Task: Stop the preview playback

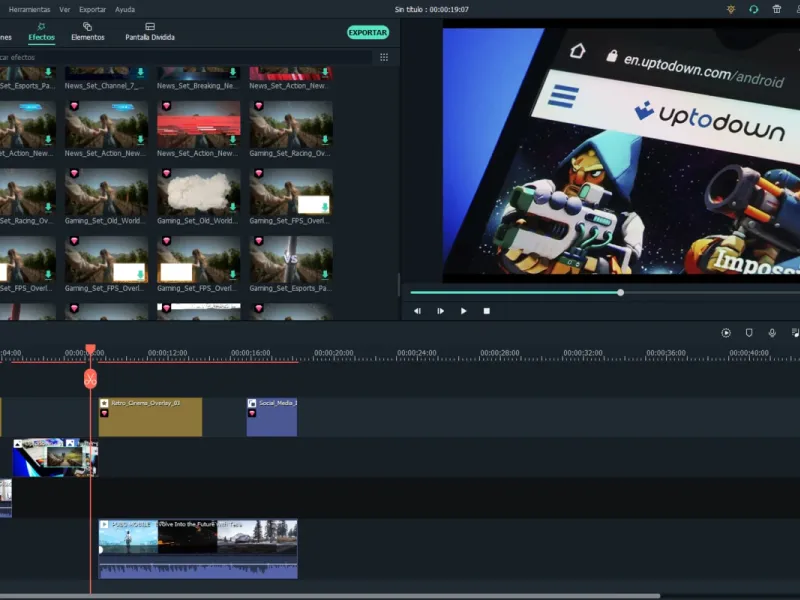Action: pyautogui.click(x=487, y=311)
